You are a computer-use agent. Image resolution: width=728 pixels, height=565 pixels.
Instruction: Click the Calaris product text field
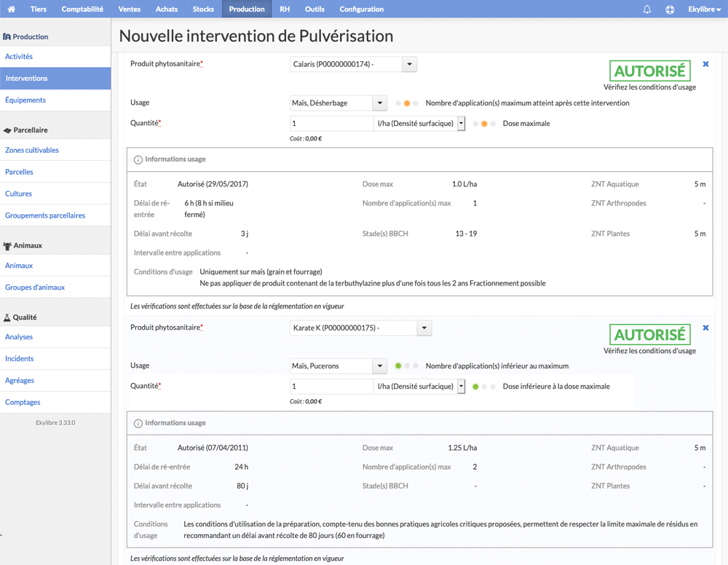pyautogui.click(x=346, y=64)
